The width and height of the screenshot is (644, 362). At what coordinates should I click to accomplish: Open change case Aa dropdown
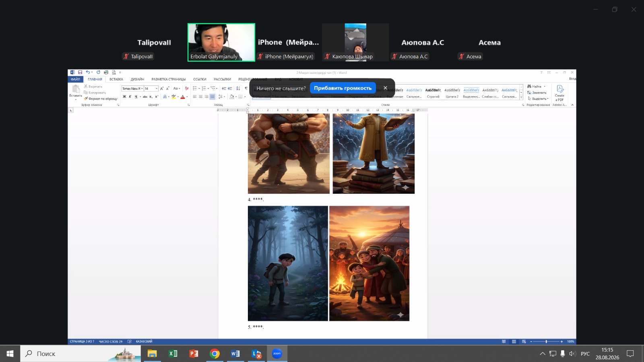176,88
